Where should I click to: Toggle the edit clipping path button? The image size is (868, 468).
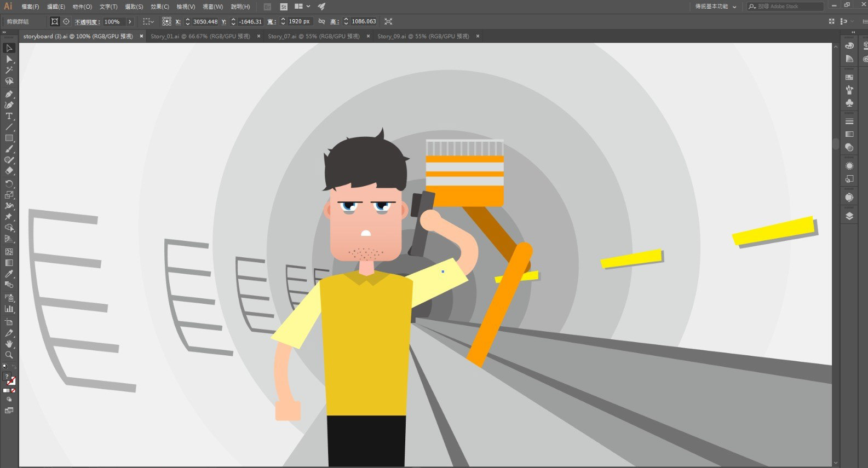54,21
